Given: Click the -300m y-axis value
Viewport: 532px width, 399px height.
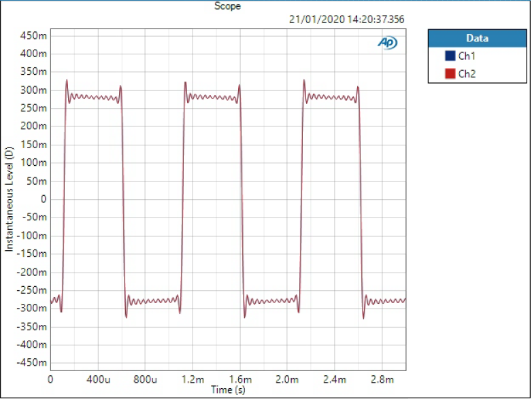Looking at the screenshot, I should click(x=32, y=308).
